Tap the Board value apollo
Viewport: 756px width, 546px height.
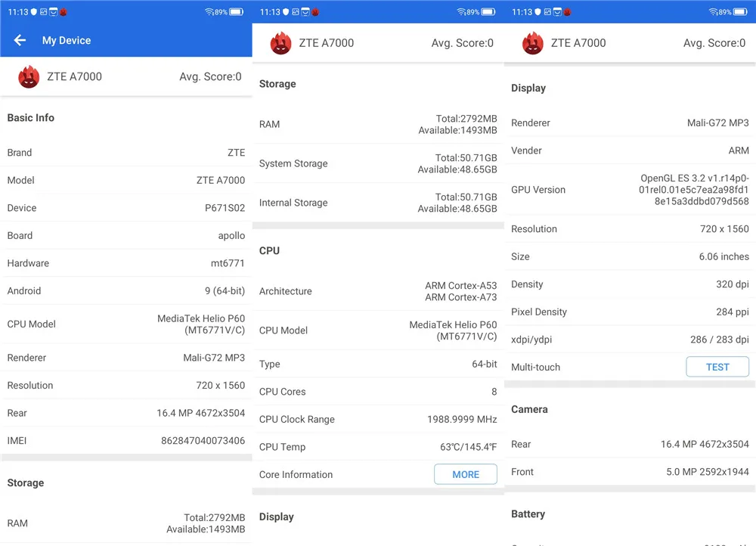(x=231, y=236)
